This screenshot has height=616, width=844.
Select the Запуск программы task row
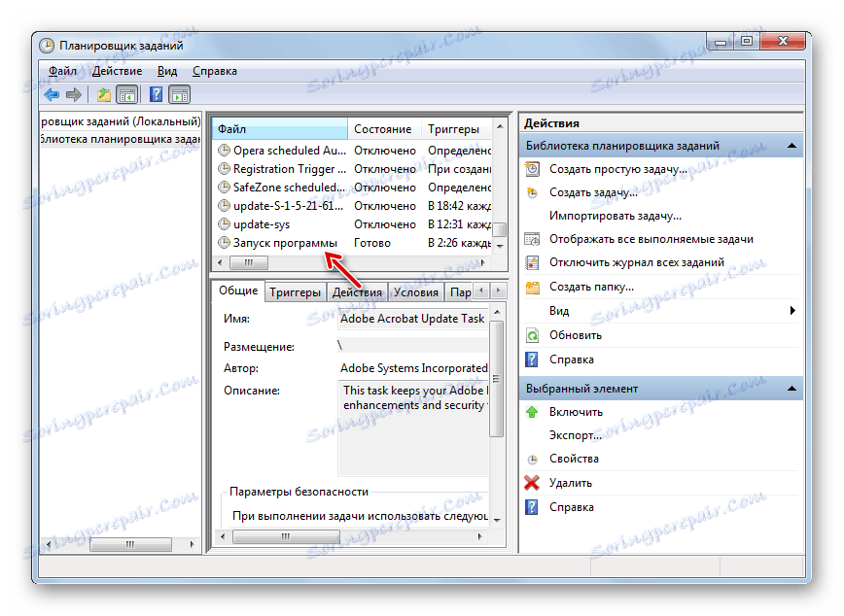[x=353, y=243]
